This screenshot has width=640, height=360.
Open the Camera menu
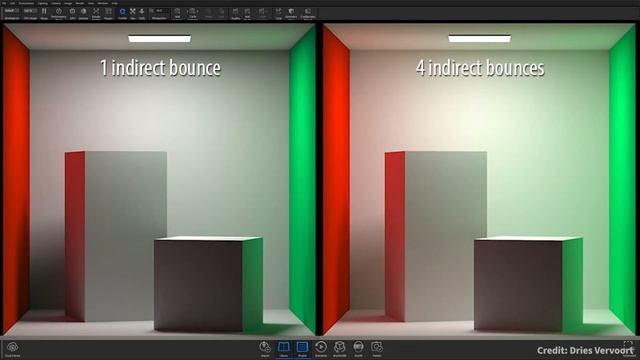56,3
